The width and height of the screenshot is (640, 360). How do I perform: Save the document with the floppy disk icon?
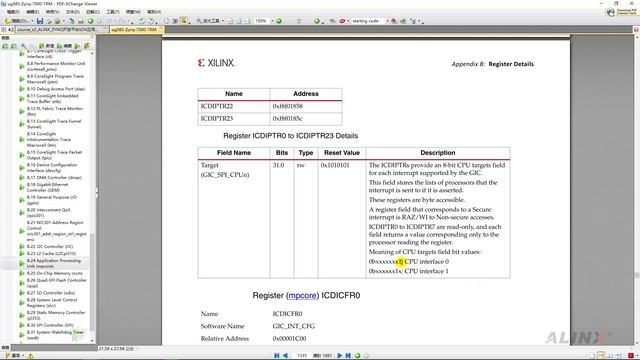click(40, 21)
